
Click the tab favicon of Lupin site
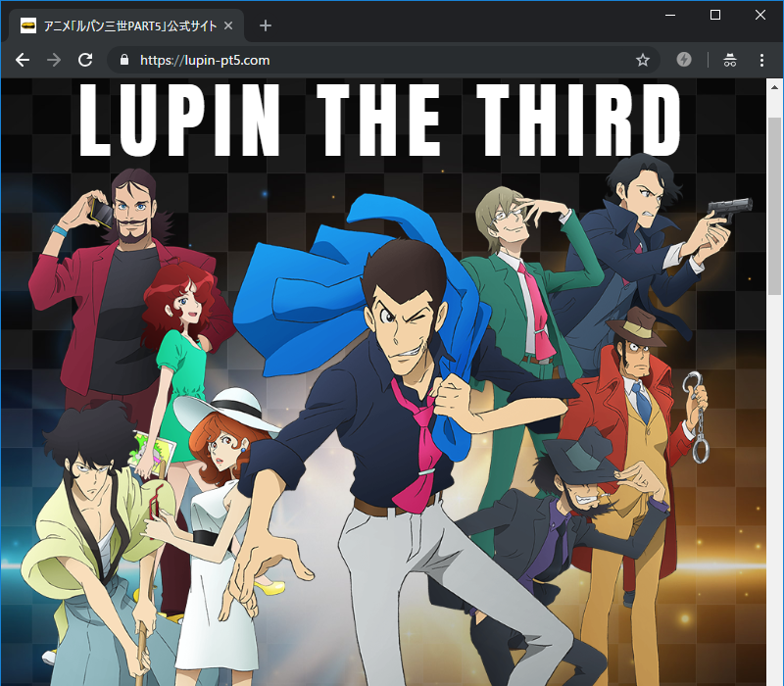(x=28, y=25)
